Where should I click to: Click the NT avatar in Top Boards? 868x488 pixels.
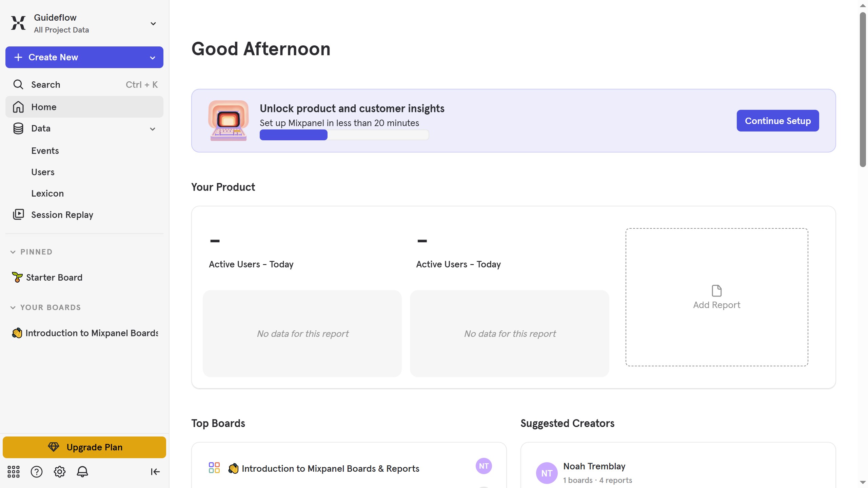click(x=484, y=466)
